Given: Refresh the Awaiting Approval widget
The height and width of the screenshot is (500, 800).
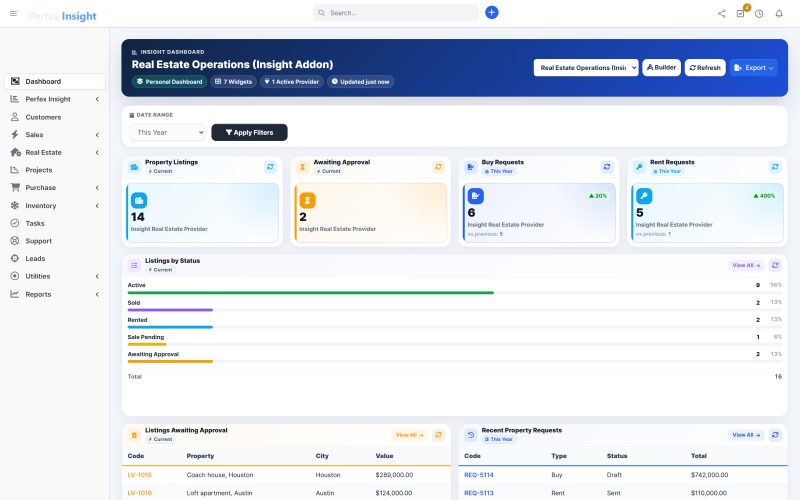Looking at the screenshot, I should pos(438,167).
